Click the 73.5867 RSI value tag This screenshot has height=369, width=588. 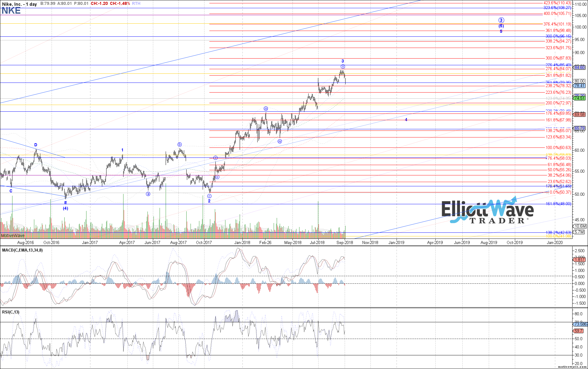[581, 324]
